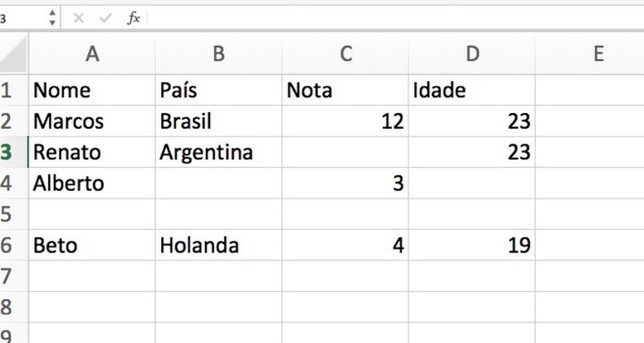Select column B header

point(219,54)
